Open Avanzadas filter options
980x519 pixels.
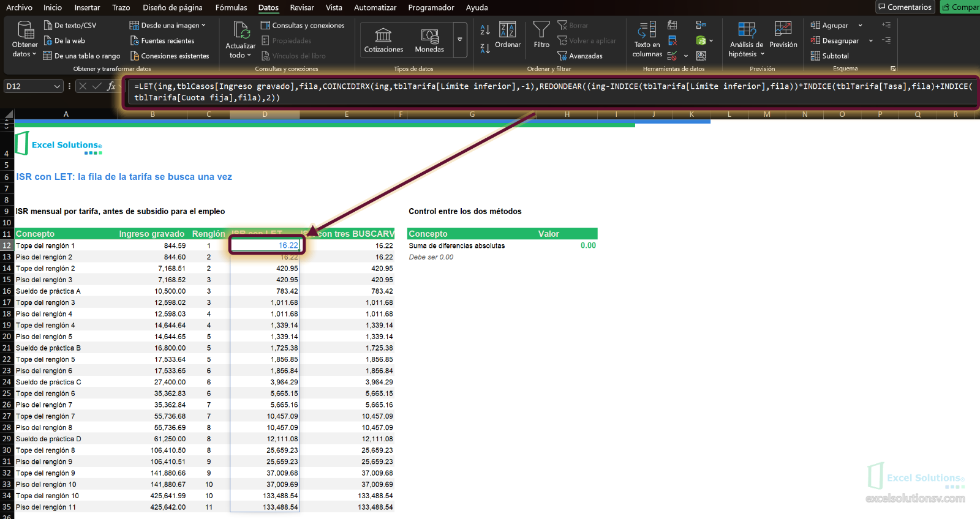point(580,56)
